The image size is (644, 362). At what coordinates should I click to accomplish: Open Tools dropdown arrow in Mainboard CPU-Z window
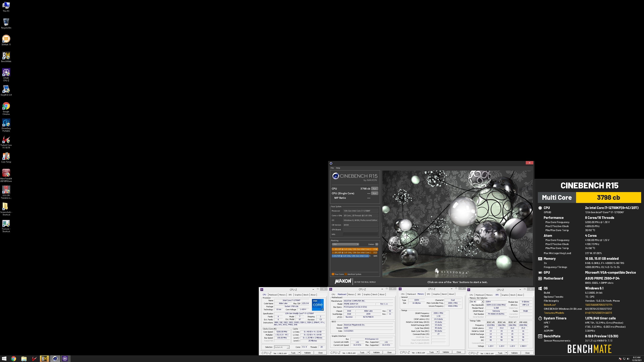368,352
